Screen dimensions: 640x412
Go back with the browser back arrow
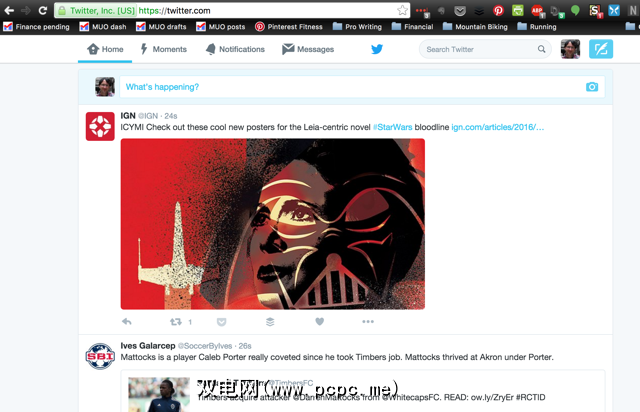click(9, 10)
